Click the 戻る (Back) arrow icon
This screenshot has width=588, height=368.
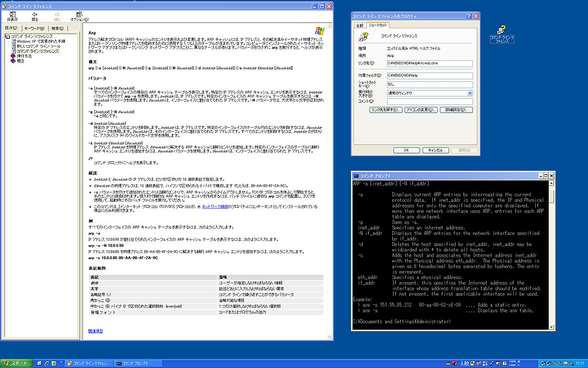tap(35, 14)
